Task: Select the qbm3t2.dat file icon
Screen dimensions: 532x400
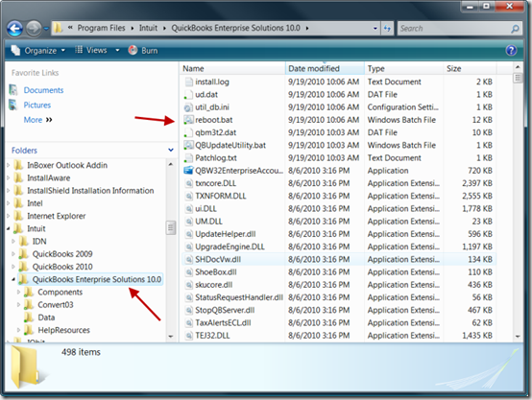Action: coord(188,132)
